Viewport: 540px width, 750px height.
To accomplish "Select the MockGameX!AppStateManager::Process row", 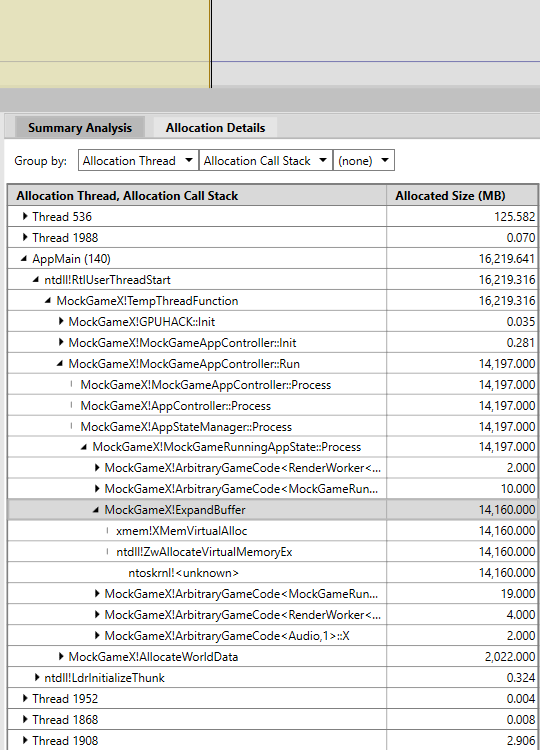I will (273, 427).
